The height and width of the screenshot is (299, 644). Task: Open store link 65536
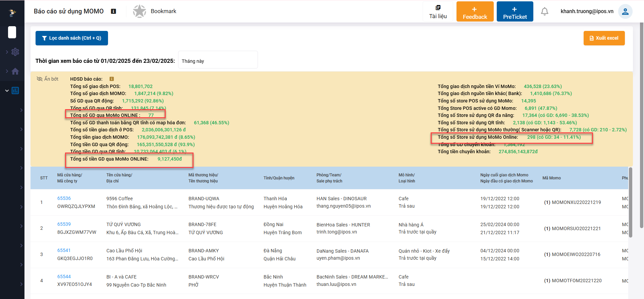(64, 198)
